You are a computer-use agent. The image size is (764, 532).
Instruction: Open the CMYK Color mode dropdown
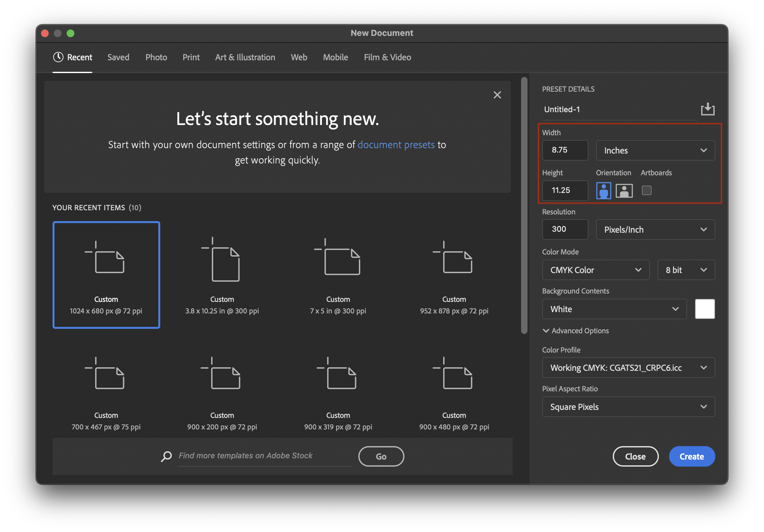coord(595,270)
